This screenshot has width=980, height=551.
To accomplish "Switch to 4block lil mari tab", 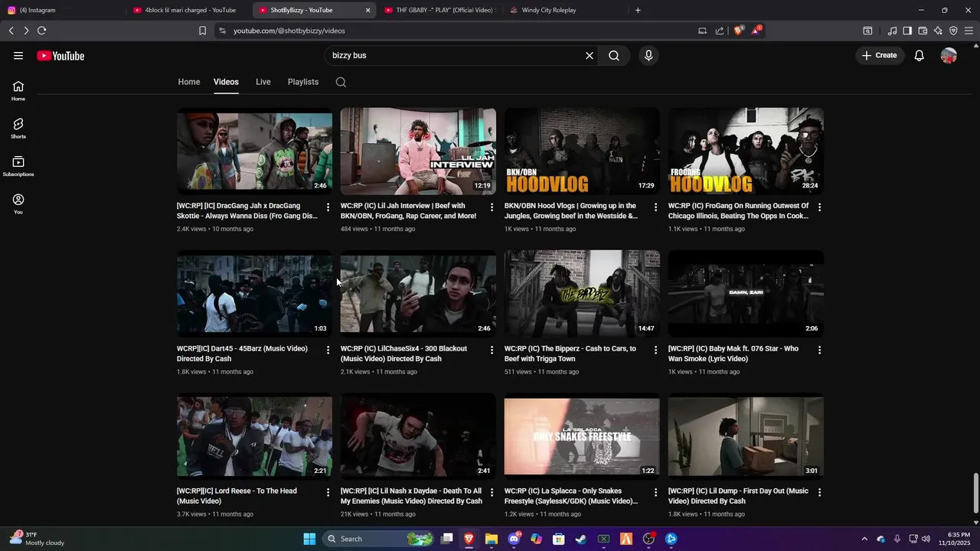I will pyautogui.click(x=188, y=10).
